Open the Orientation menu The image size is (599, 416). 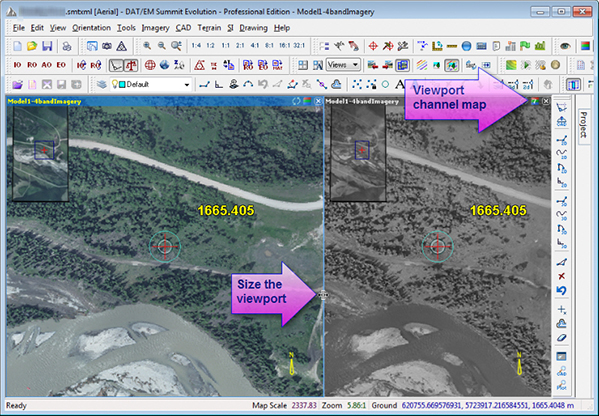91,28
